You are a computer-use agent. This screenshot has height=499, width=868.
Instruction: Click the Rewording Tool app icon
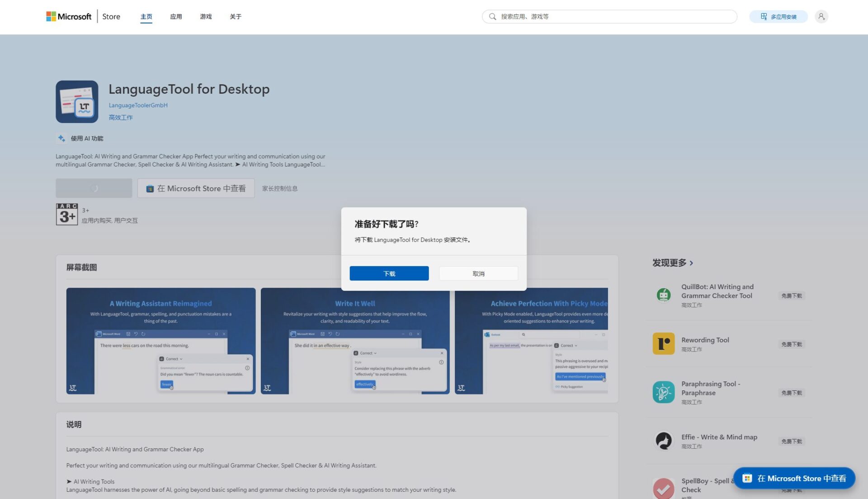click(663, 344)
